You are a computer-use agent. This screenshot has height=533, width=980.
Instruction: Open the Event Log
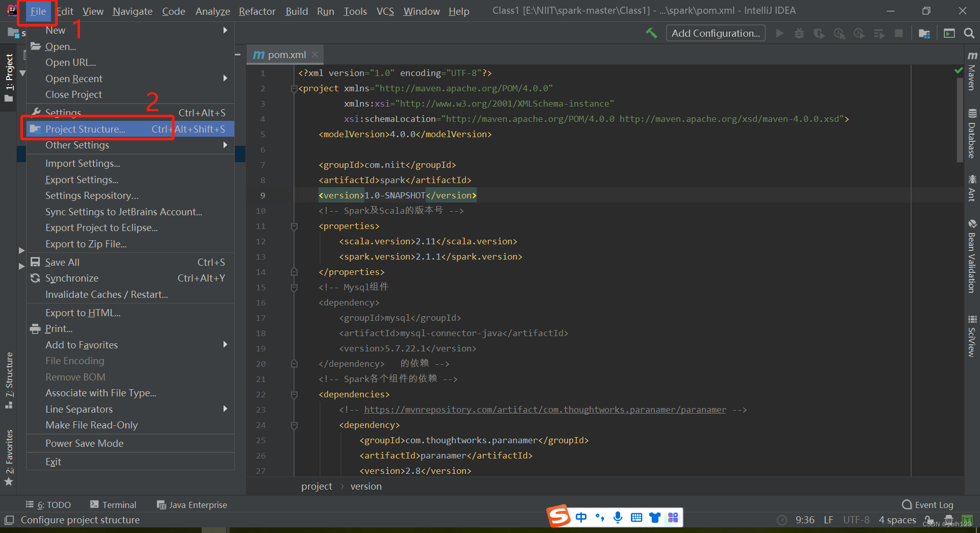[927, 504]
